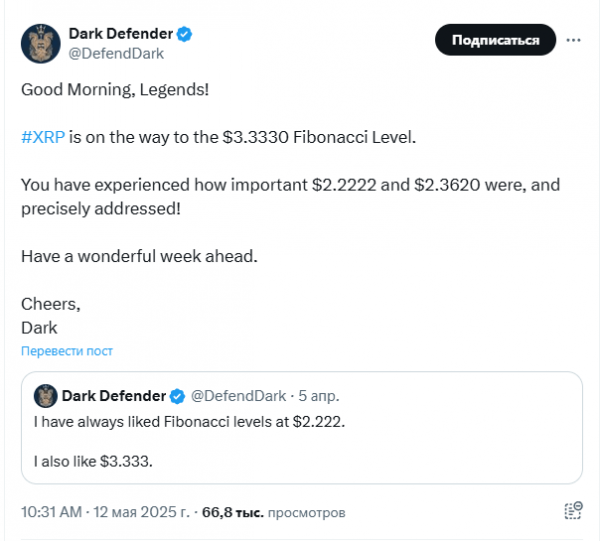Click the Dark Defender display name header
Image resolution: width=600 pixels, height=541 pixels.
point(121,34)
